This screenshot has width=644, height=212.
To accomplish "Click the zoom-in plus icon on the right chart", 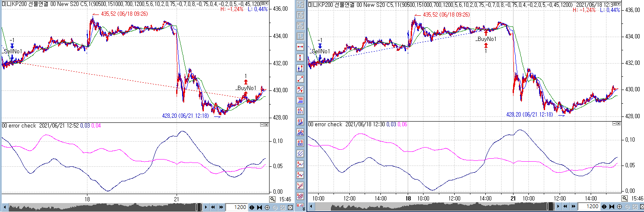I will pyautogui.click(x=619, y=207).
